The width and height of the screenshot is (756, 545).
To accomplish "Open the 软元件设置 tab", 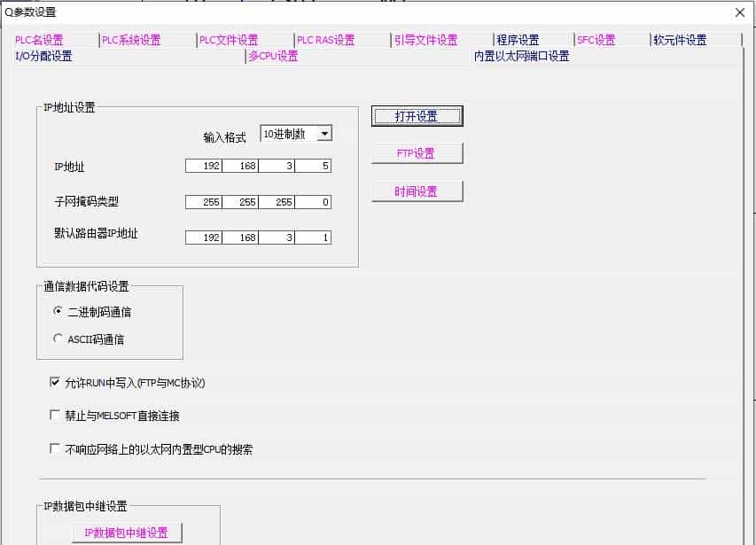I will pyautogui.click(x=678, y=39).
